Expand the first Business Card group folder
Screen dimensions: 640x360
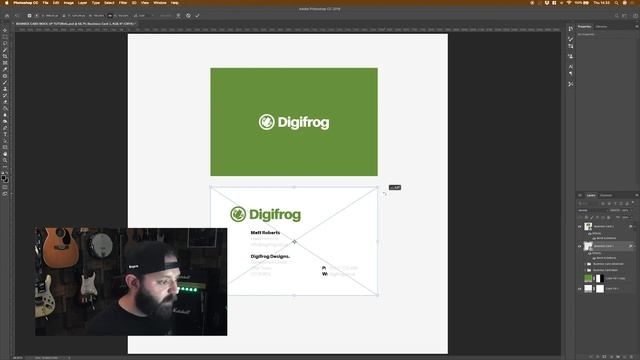click(585, 264)
